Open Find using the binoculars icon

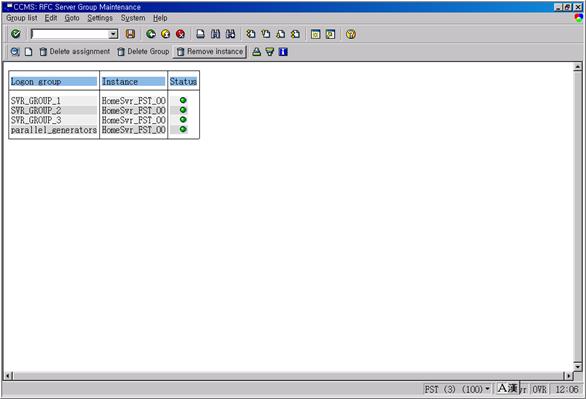[x=215, y=34]
